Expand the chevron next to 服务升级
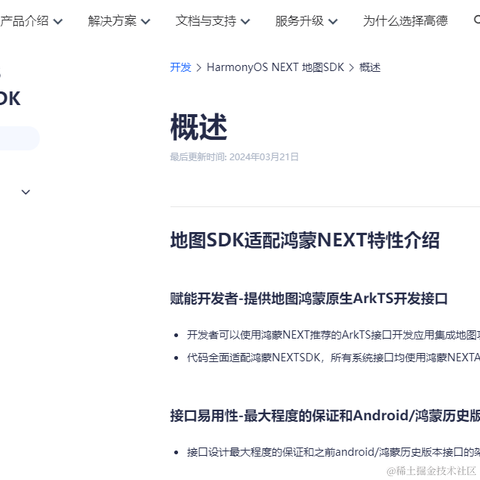Screen dimensions: 480x480 (x=333, y=22)
